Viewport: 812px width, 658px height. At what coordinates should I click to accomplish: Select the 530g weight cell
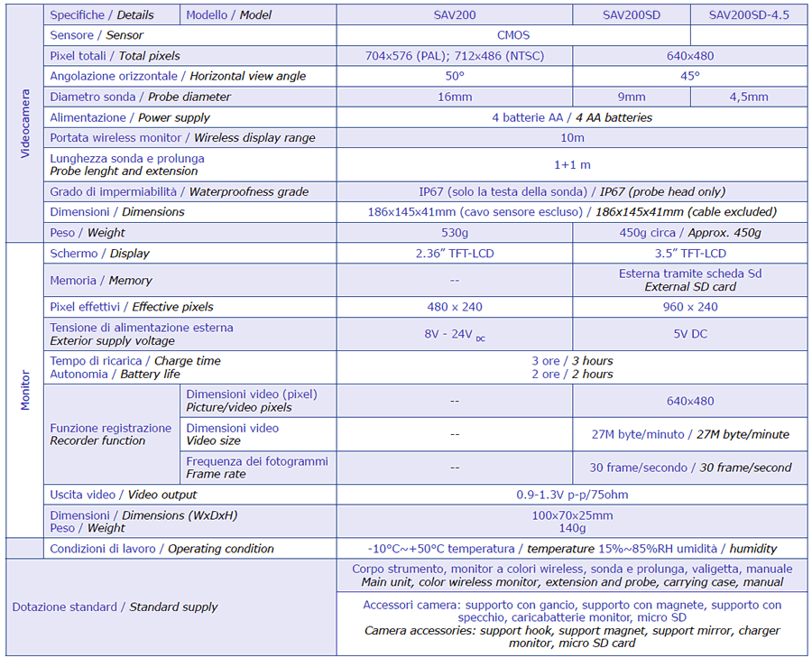[x=454, y=233]
